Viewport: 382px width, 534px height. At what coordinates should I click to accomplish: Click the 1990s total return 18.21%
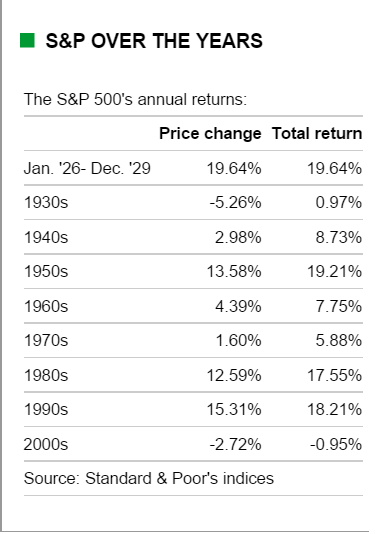click(x=334, y=409)
